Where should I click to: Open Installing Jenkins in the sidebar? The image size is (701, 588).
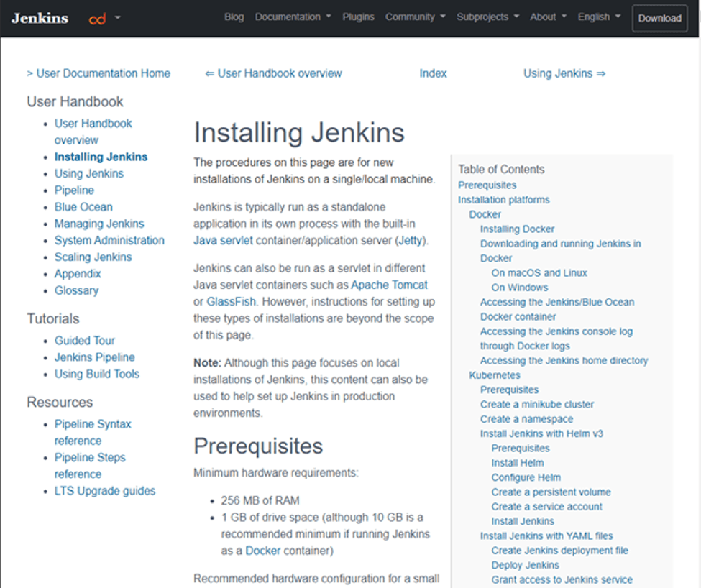(101, 156)
